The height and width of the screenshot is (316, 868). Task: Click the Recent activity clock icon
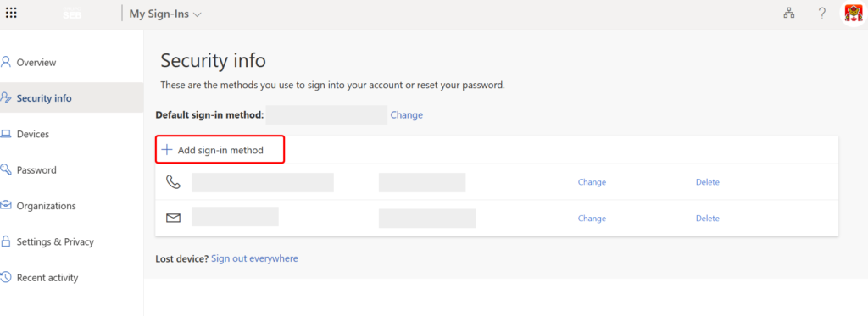tap(6, 277)
